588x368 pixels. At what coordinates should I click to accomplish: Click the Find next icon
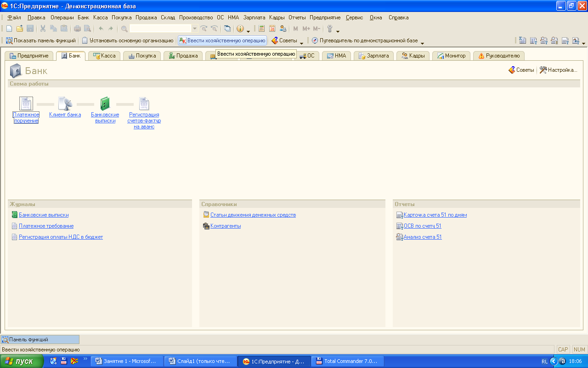click(x=204, y=29)
